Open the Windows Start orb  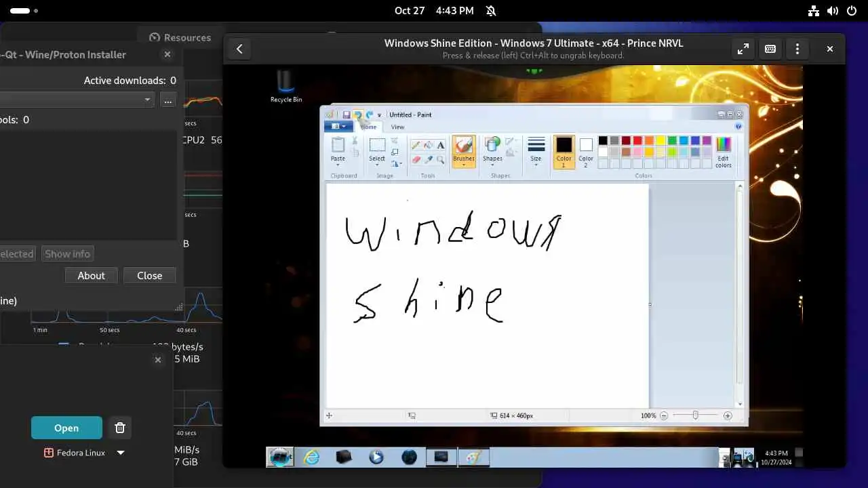pyautogui.click(x=279, y=457)
